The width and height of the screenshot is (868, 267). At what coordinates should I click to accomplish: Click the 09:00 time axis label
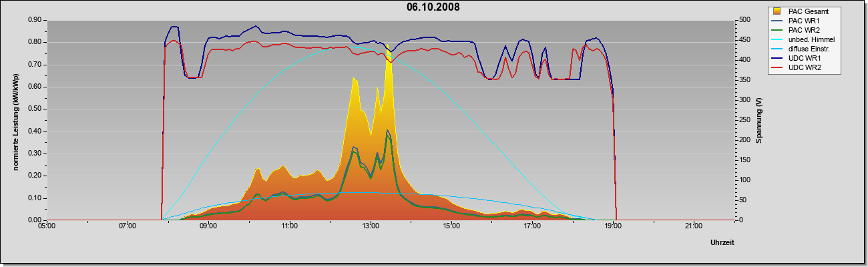coord(208,227)
